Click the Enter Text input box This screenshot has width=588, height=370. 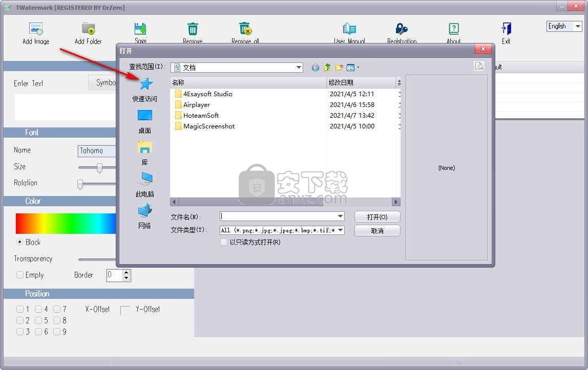pyautogui.click(x=65, y=107)
